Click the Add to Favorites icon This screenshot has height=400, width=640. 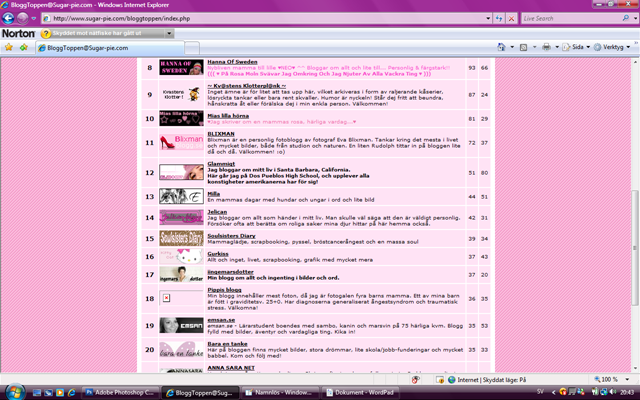pos(24,47)
